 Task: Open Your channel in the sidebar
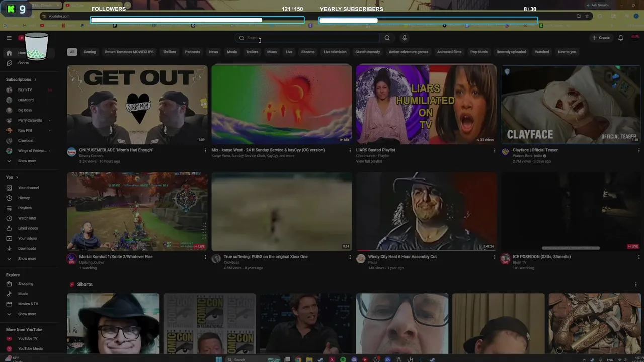tap(29, 188)
